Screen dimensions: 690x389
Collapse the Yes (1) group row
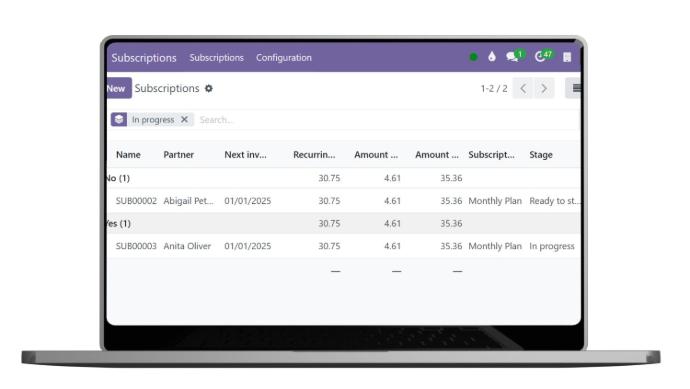[x=343, y=224]
